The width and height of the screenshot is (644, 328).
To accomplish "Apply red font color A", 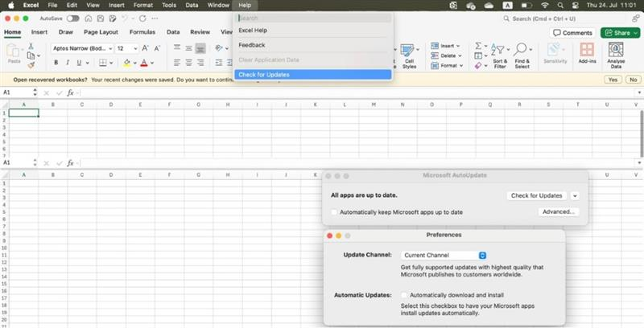I will 144,63.
